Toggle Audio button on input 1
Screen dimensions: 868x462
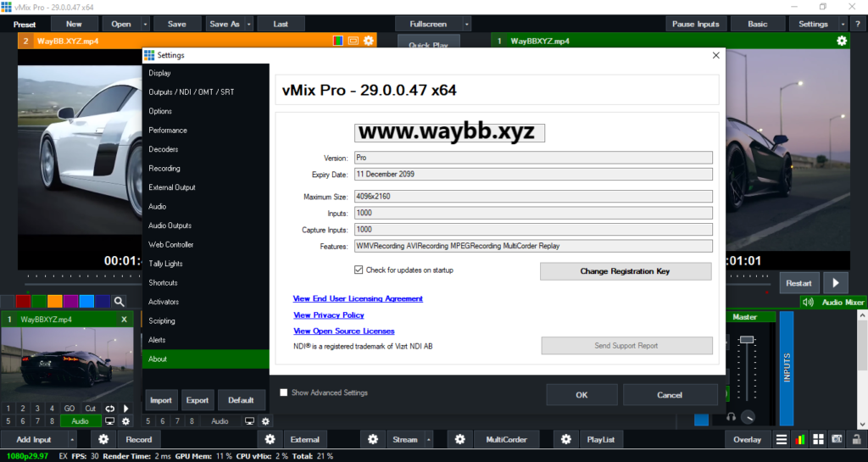coord(80,421)
